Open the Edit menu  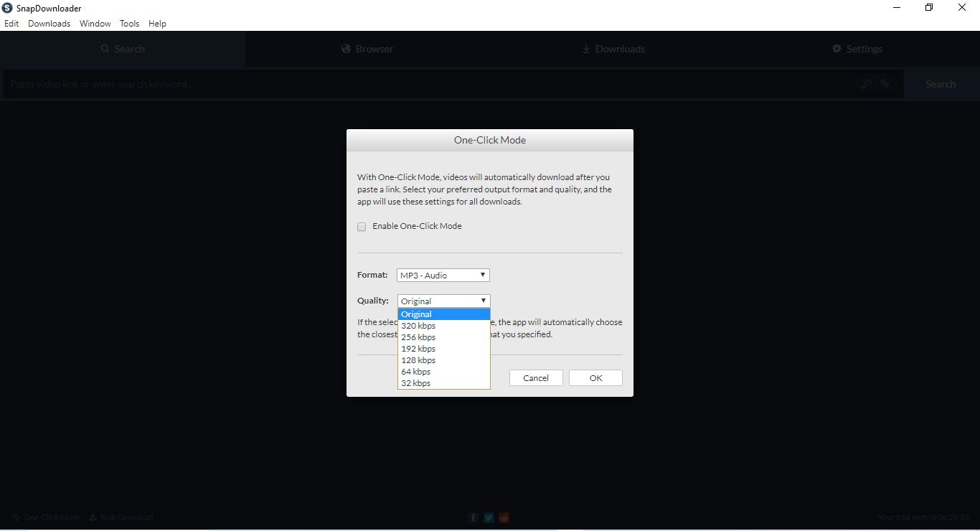(11, 24)
